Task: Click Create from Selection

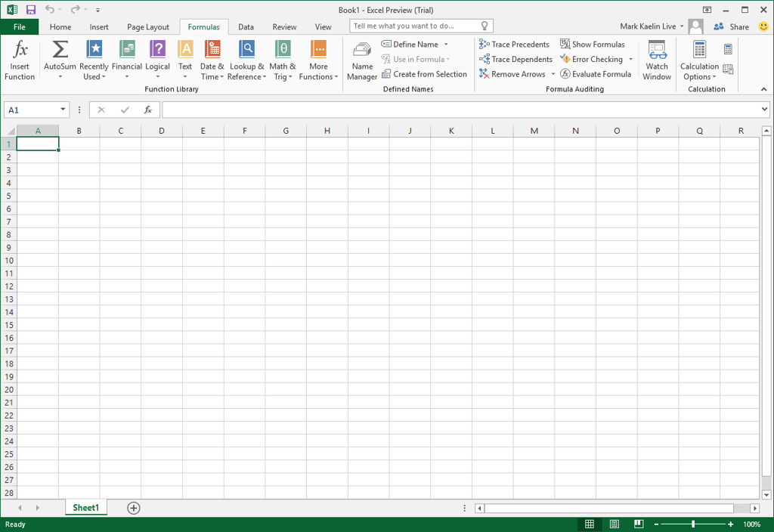Action: point(425,74)
